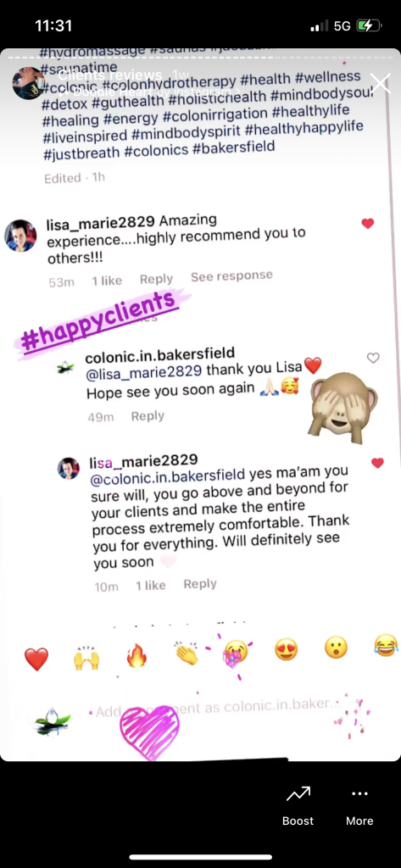The image size is (401, 868).
Task: Toggle like on the 10m lisa_marie2829 comment
Action: [377, 463]
